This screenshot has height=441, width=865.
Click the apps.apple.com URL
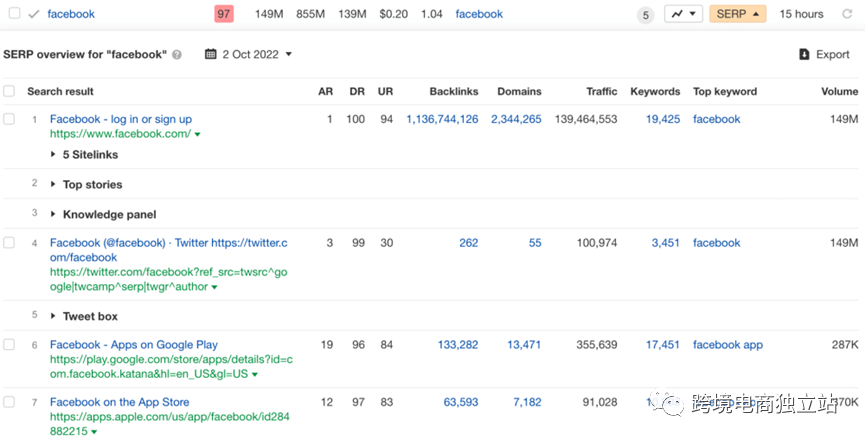pyautogui.click(x=169, y=423)
